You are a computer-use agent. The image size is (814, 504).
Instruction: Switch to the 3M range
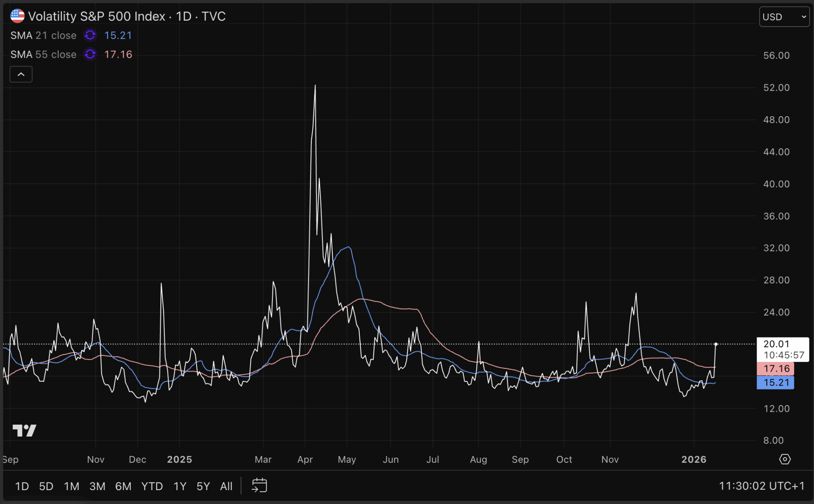click(97, 486)
